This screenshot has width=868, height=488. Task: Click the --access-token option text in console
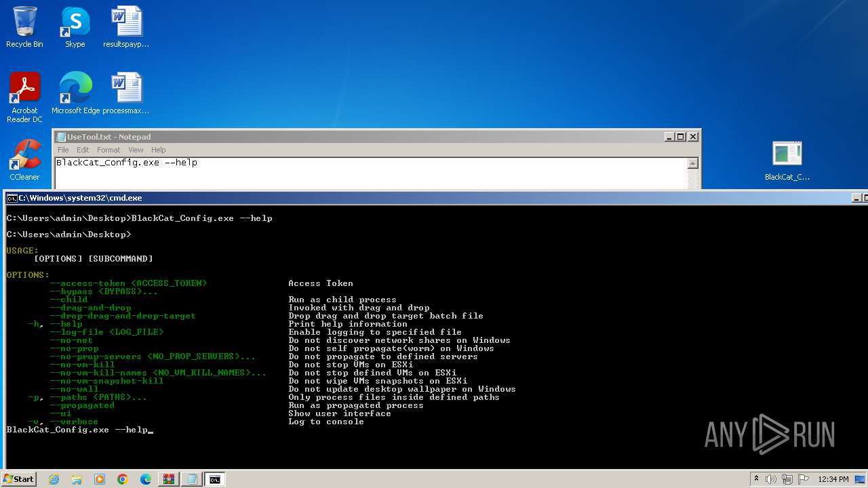point(128,283)
